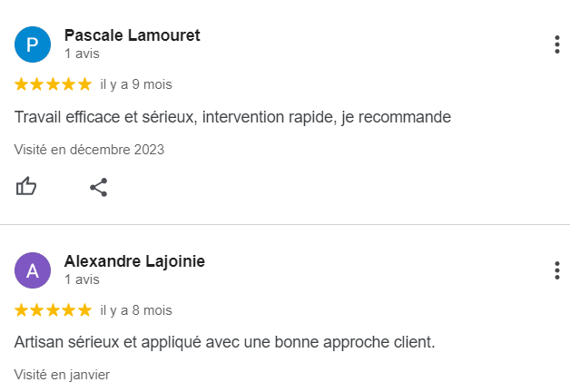Image resolution: width=570 pixels, height=392 pixels.
Task: Click the "Artisan sérieux et appliqué" review text
Action: [x=225, y=343]
